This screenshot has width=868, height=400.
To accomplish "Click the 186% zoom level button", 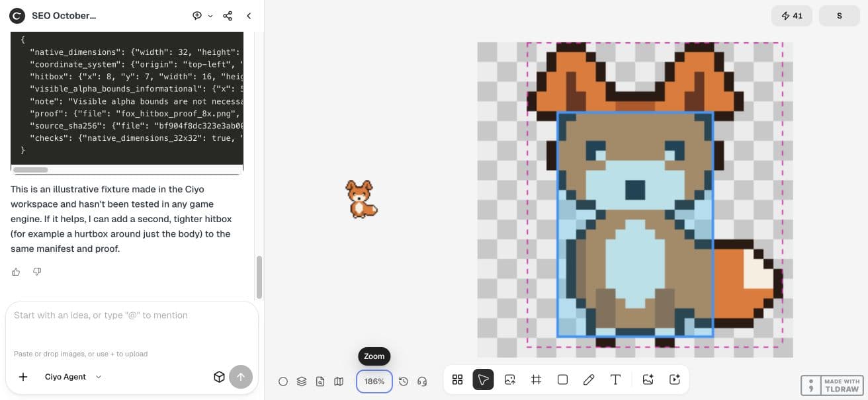I will (374, 381).
